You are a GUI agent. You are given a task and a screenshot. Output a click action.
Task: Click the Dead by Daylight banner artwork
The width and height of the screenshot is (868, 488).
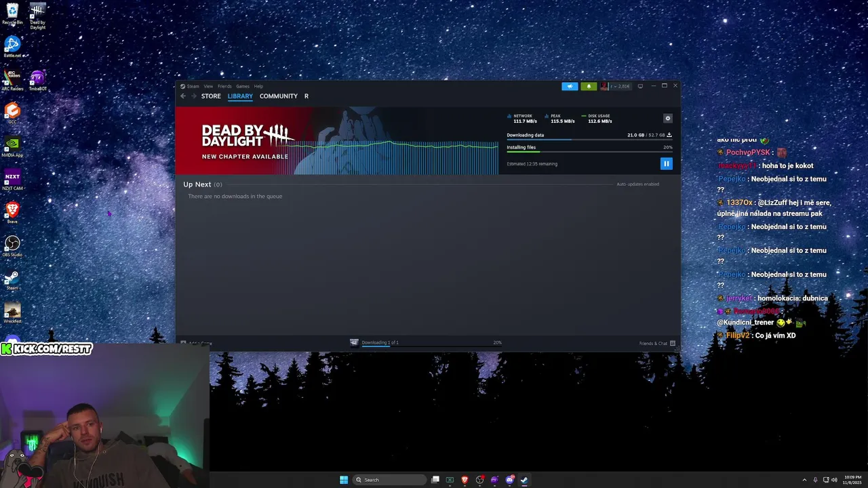[337, 141]
